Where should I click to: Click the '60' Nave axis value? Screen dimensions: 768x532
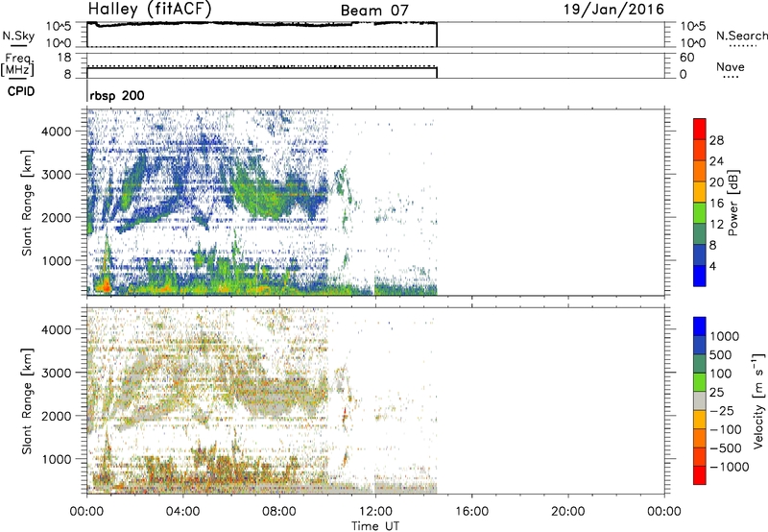pos(686,58)
